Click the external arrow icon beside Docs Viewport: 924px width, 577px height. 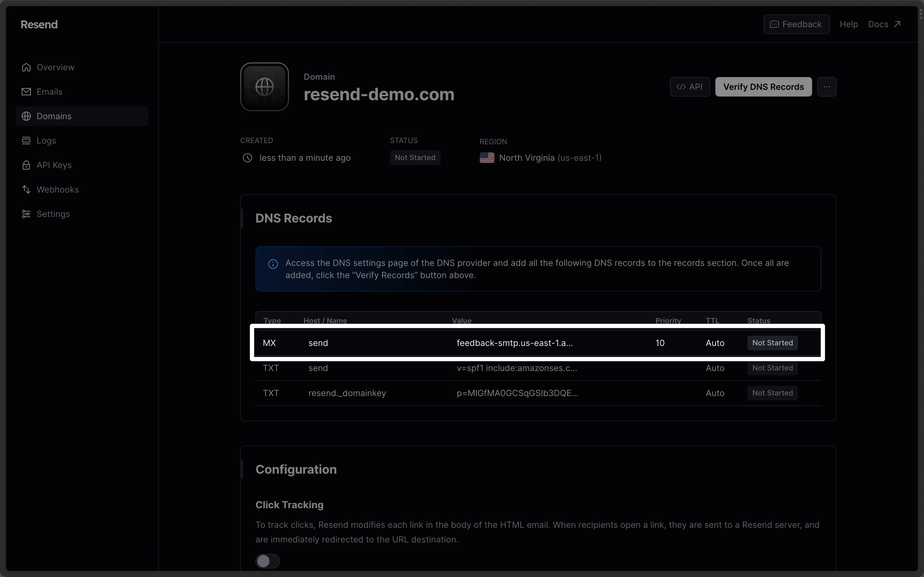point(897,24)
